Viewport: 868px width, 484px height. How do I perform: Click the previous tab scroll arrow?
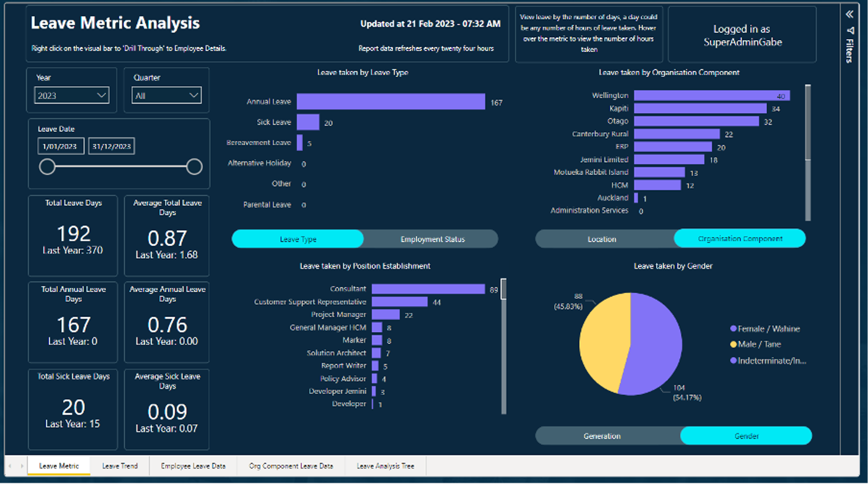coord(11,466)
